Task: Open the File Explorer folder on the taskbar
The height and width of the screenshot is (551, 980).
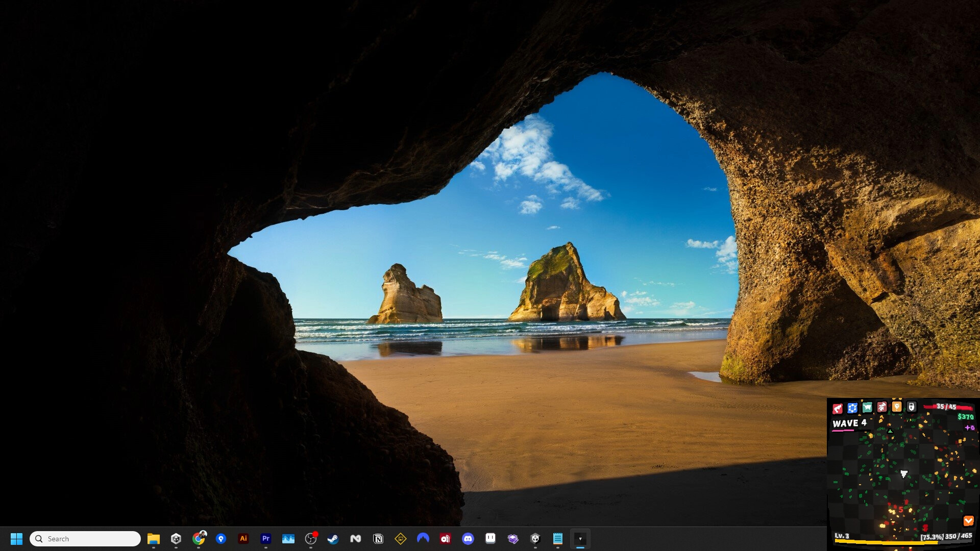Action: (x=154, y=538)
